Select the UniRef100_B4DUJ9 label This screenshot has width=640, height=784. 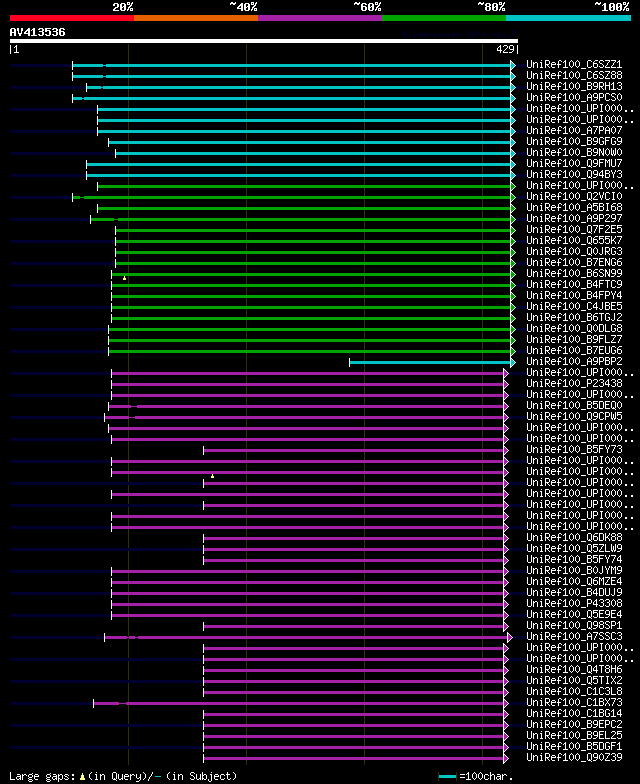pyautogui.click(x=574, y=592)
